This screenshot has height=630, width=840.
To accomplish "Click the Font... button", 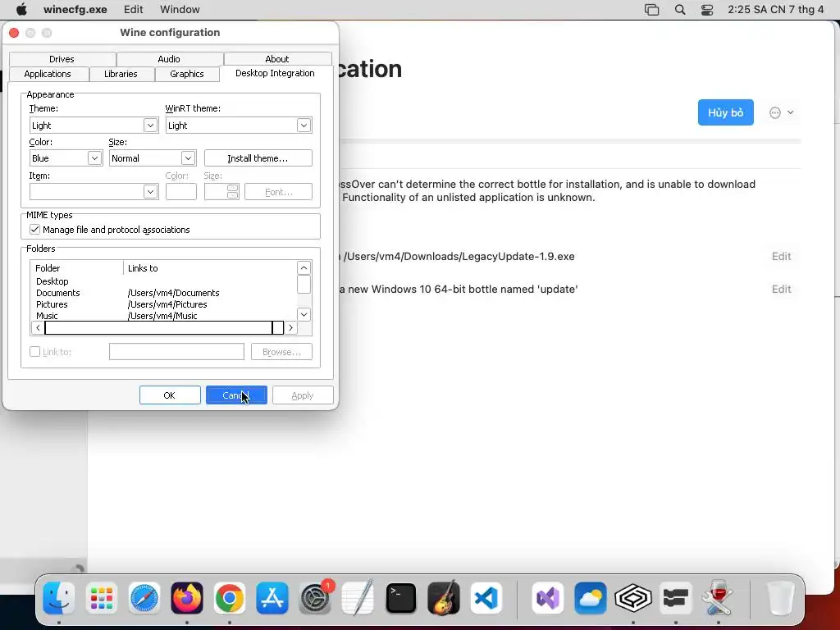I will [x=279, y=192].
